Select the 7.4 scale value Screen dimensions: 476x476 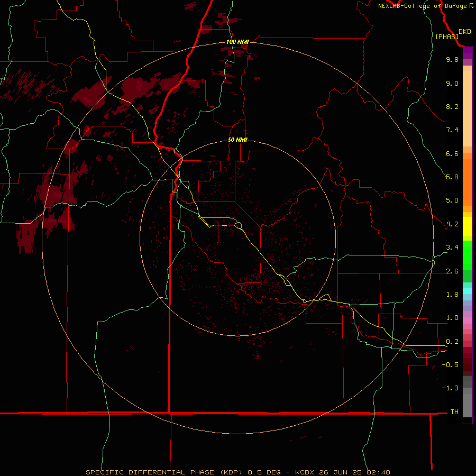(452, 130)
